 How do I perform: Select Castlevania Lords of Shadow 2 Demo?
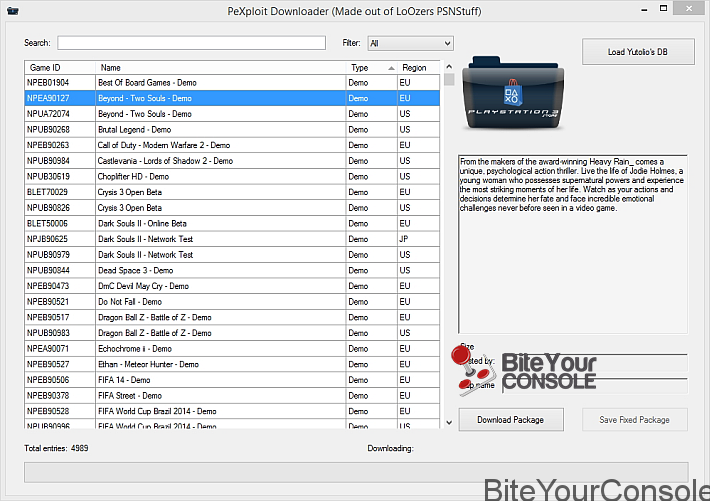pyautogui.click(x=232, y=161)
